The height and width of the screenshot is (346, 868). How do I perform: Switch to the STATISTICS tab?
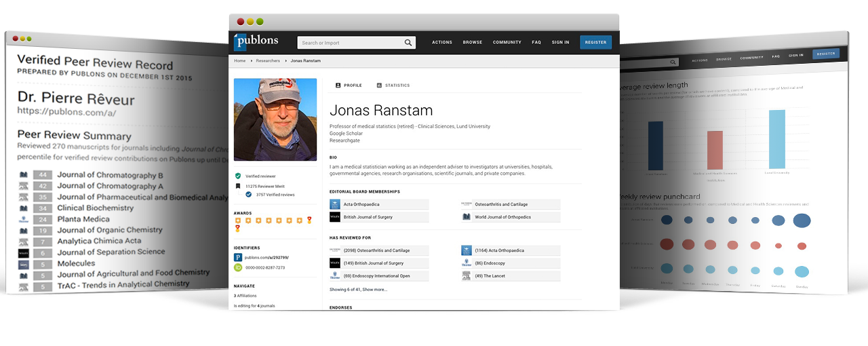coord(393,85)
